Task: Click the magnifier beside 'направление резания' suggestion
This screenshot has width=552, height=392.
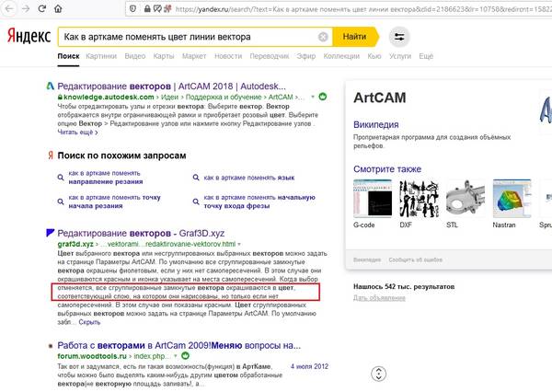Action: (61, 178)
